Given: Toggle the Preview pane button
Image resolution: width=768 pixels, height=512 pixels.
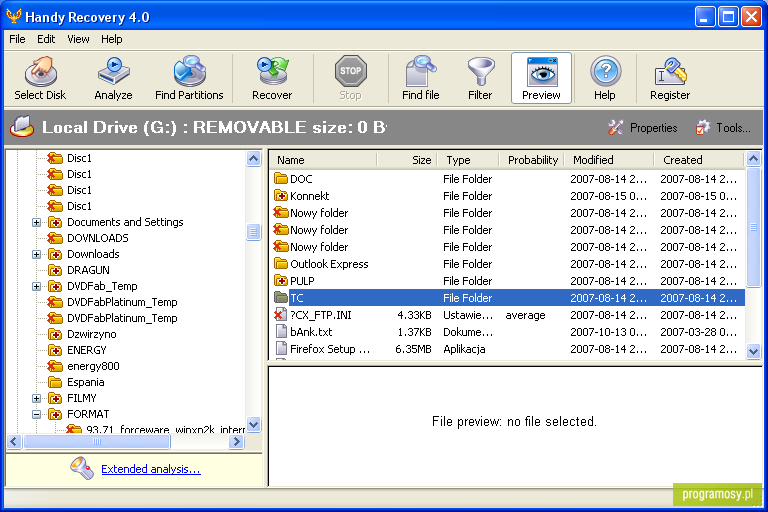Looking at the screenshot, I should (x=541, y=78).
